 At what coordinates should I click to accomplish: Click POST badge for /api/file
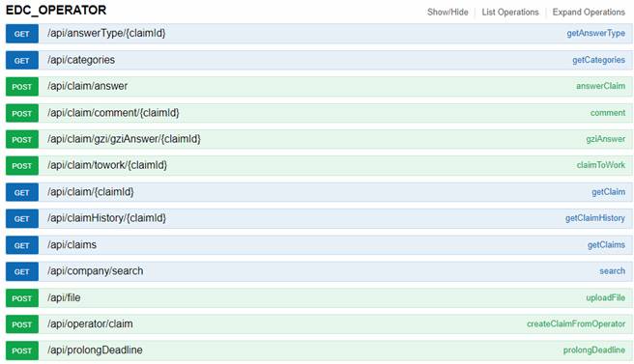tap(22, 298)
